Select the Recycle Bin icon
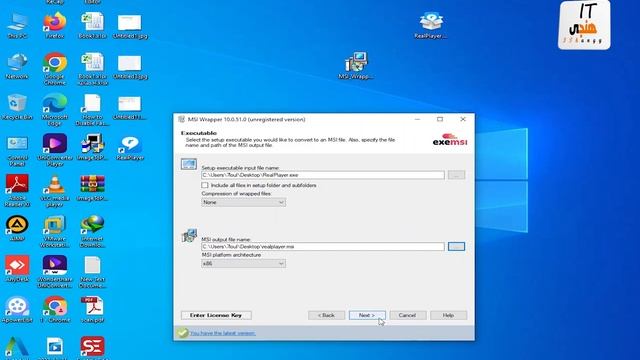This screenshot has height=360, width=640. [x=17, y=106]
